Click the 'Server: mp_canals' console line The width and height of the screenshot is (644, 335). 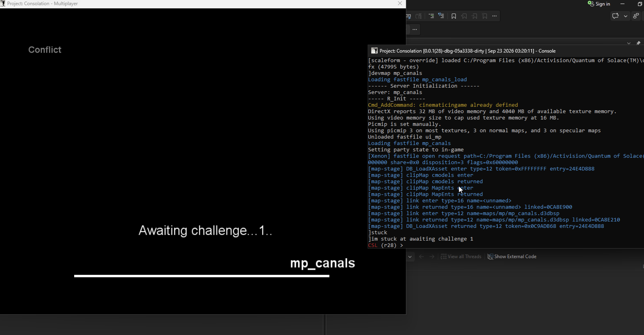[395, 92]
